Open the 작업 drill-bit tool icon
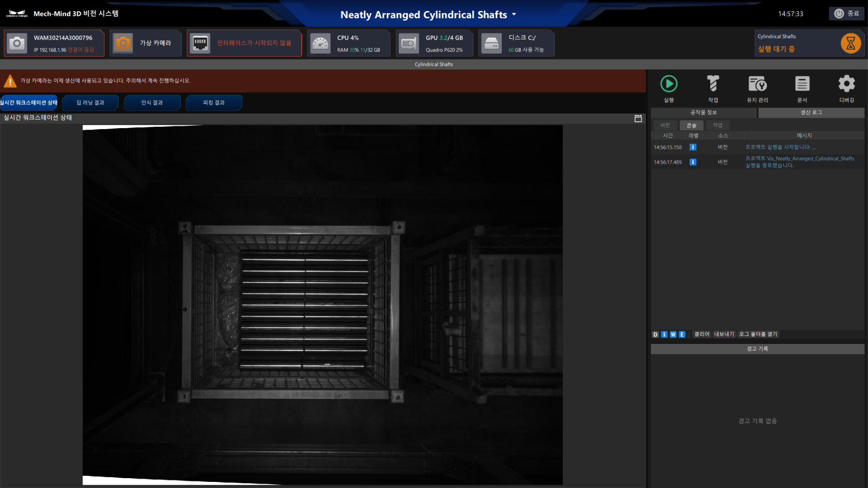The width and height of the screenshot is (868, 488). tap(713, 84)
